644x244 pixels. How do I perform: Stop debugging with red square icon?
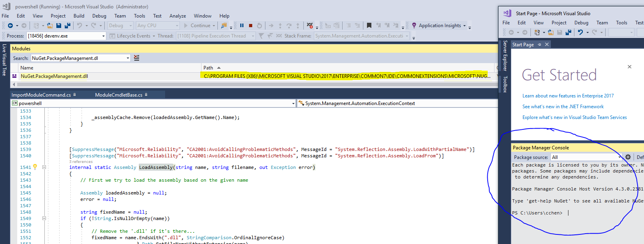pyautogui.click(x=251, y=26)
